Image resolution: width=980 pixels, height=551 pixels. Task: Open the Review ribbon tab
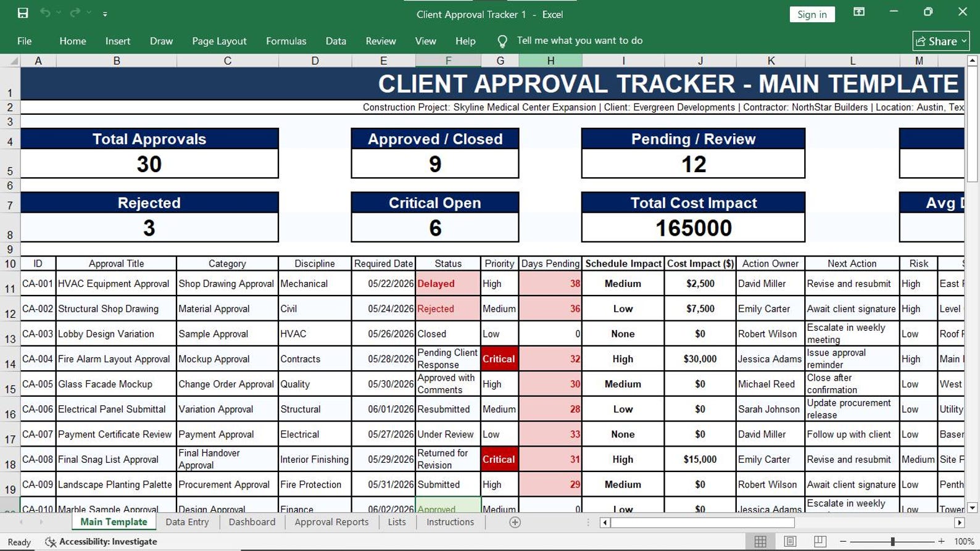381,41
